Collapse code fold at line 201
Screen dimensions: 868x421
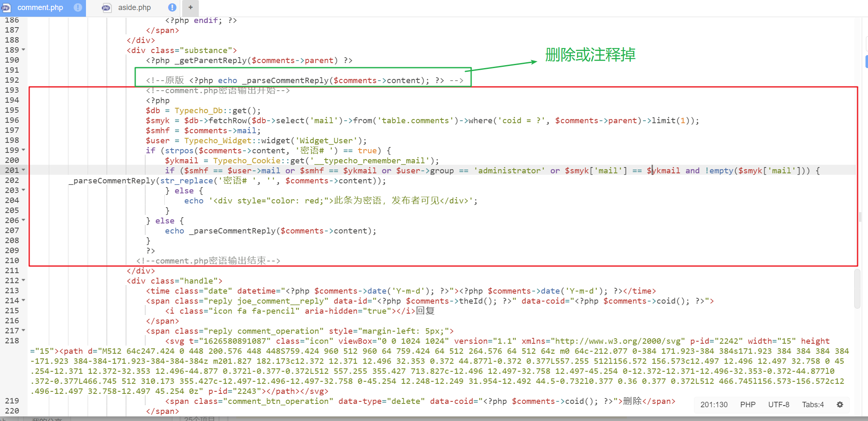pyautogui.click(x=23, y=170)
